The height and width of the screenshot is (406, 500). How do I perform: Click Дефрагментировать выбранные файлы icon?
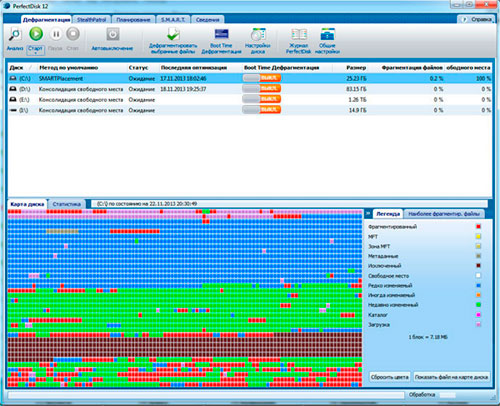pos(173,34)
